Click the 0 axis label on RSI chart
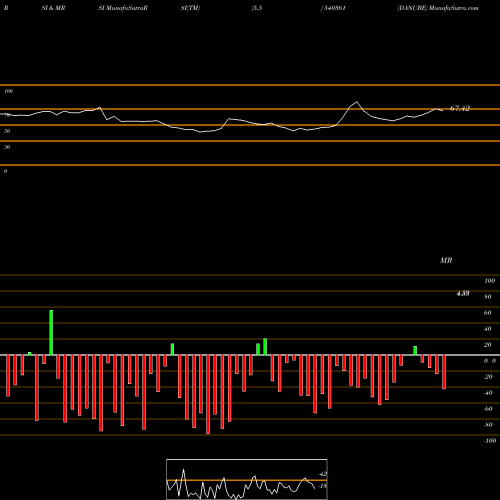The height and width of the screenshot is (500, 500). pyautogui.click(x=5, y=171)
